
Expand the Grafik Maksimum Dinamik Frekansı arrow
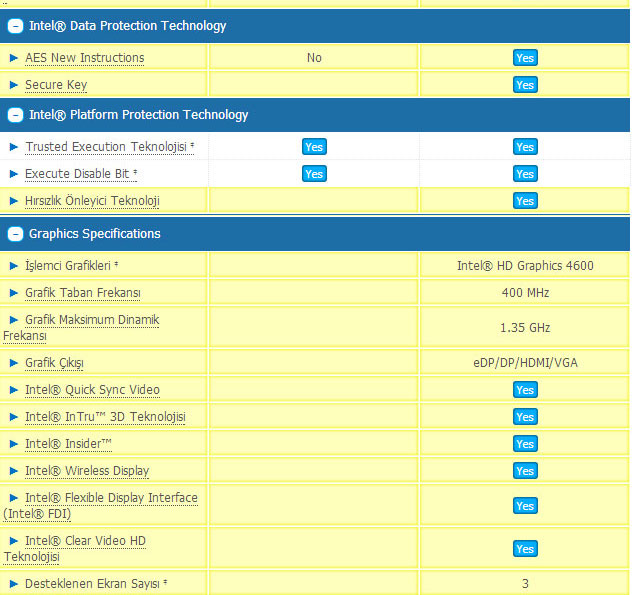(14, 320)
